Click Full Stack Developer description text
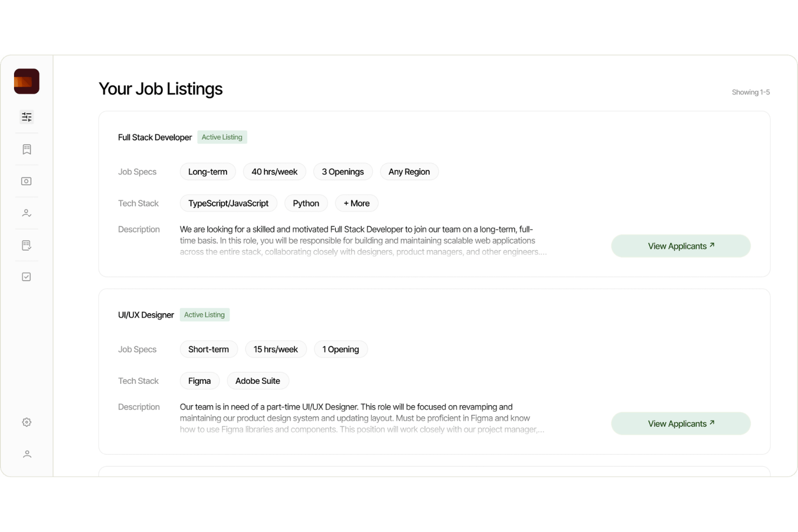 (363, 240)
